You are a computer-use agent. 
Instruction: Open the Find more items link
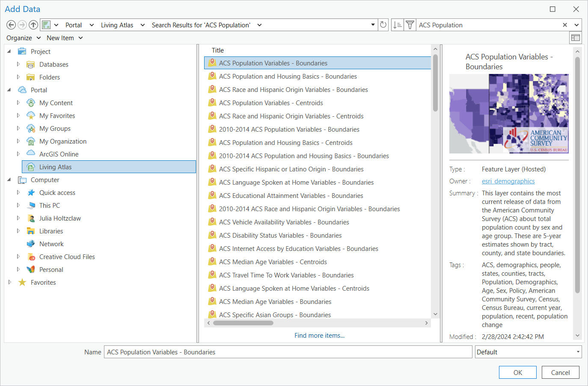click(319, 336)
